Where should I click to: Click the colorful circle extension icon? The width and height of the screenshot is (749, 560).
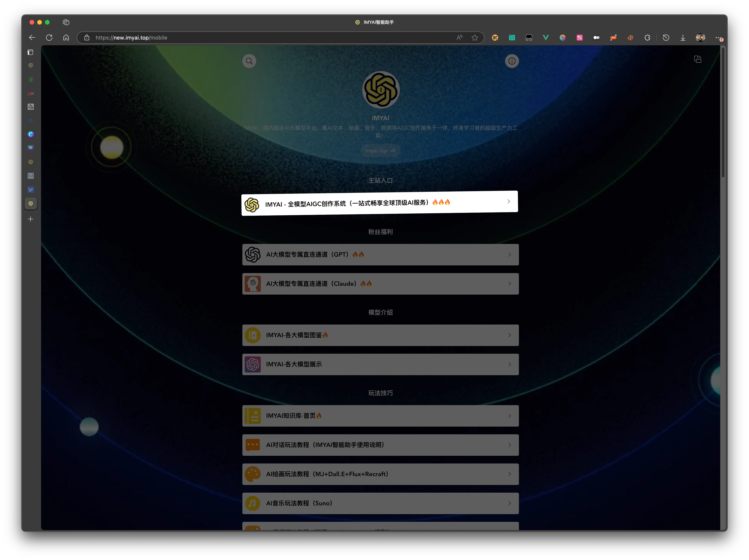point(563,38)
